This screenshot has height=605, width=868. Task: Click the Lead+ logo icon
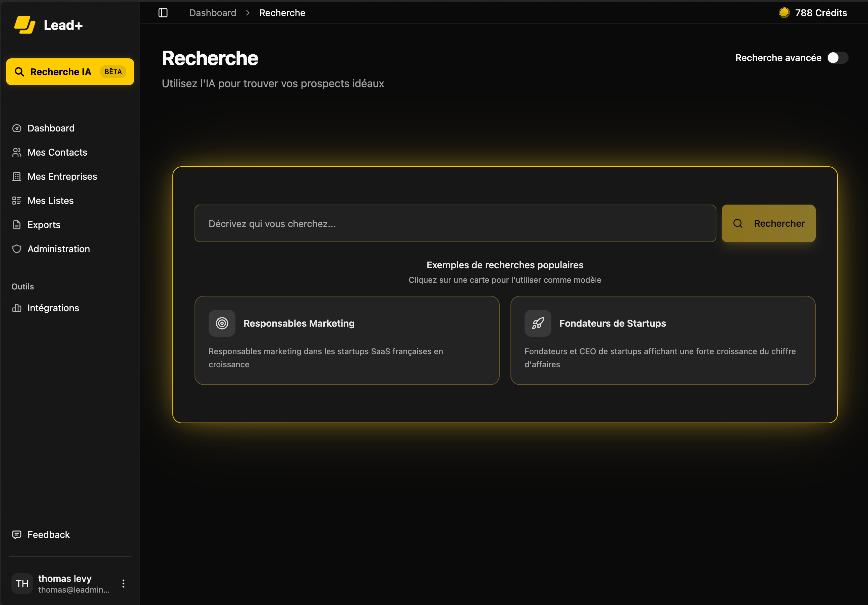(24, 25)
